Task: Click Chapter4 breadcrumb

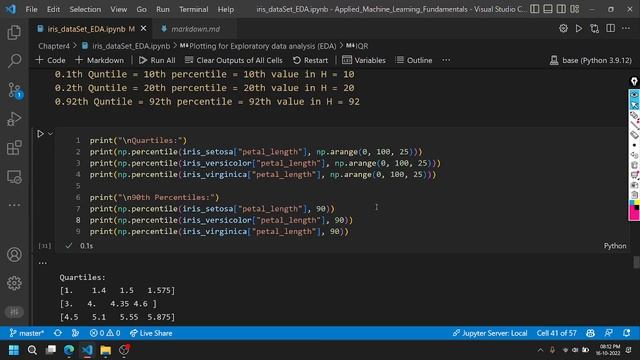Action: (54, 46)
